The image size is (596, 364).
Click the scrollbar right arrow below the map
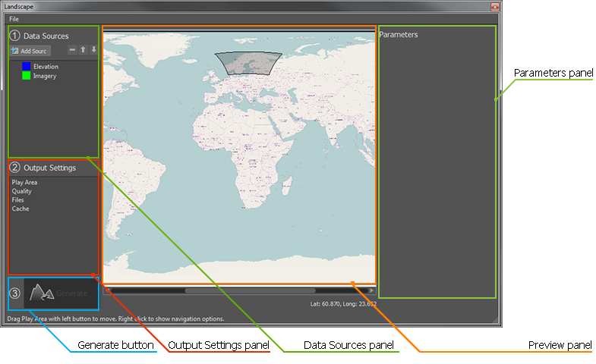pyautogui.click(x=371, y=290)
